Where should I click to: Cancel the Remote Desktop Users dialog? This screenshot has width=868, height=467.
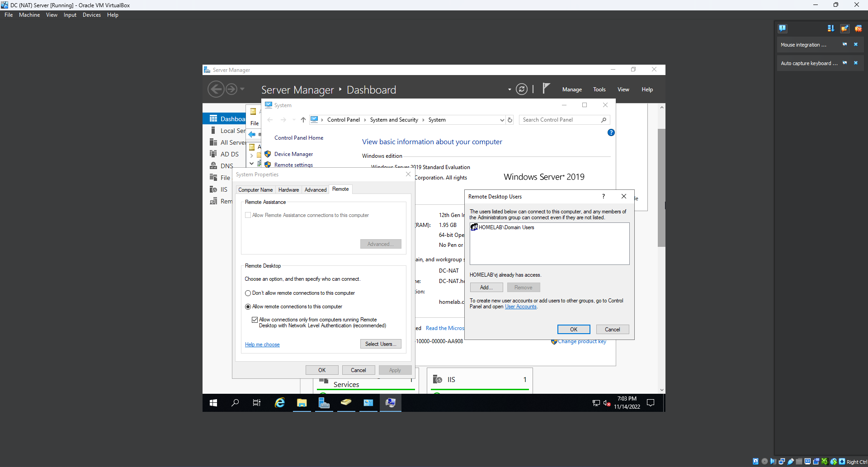[x=613, y=330]
